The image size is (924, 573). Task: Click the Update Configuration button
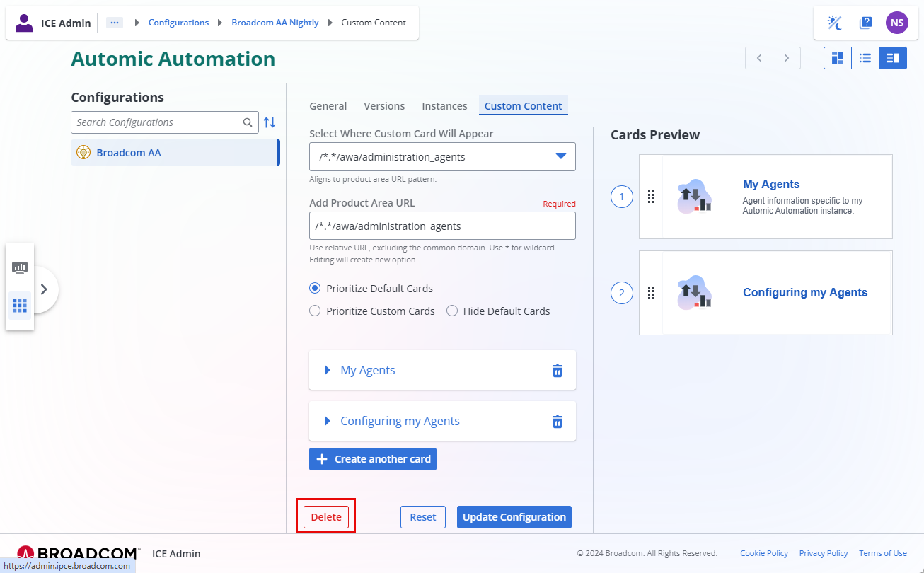[514, 517]
